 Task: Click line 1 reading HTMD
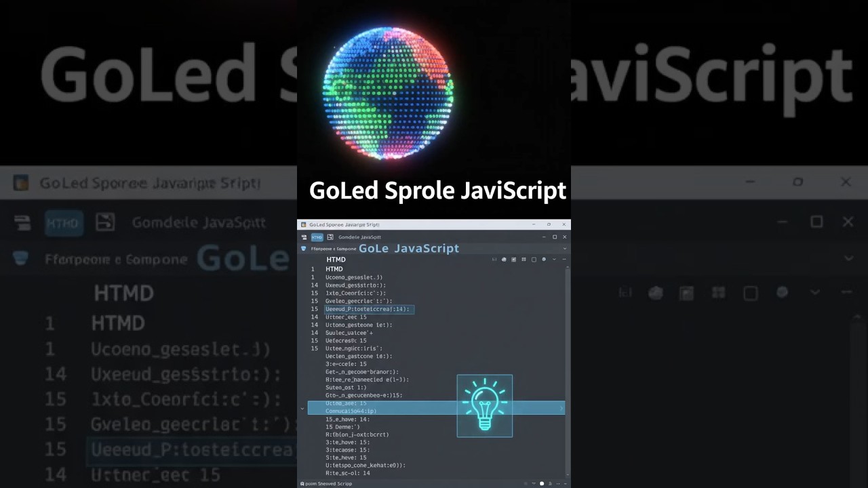[x=334, y=269]
